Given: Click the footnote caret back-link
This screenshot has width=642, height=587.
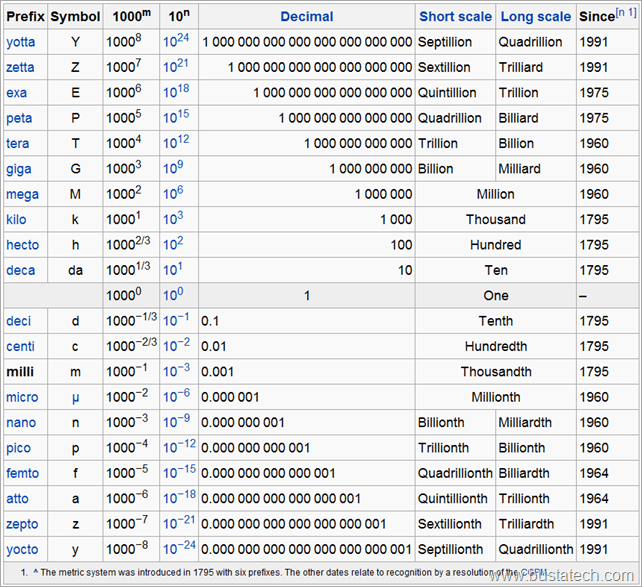Looking at the screenshot, I should [x=36, y=572].
